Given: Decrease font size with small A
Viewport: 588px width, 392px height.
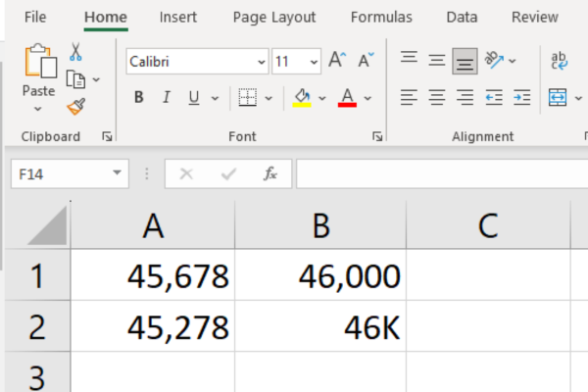Looking at the screenshot, I should pos(366,60).
